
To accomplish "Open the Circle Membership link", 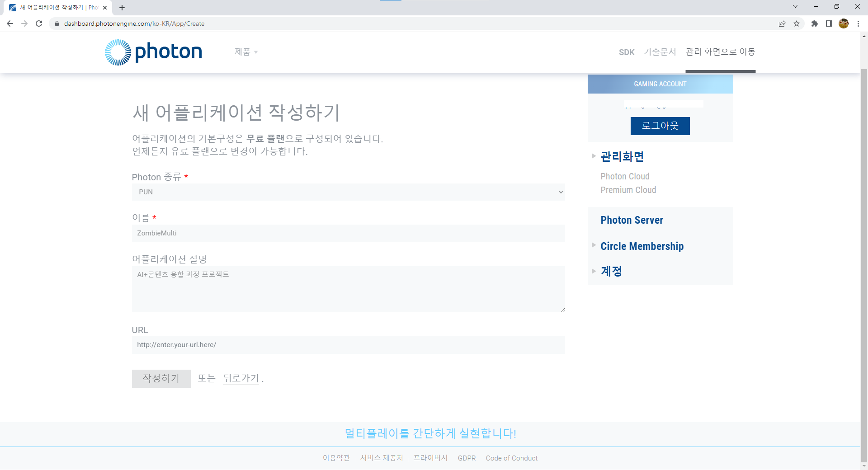I will 642,246.
